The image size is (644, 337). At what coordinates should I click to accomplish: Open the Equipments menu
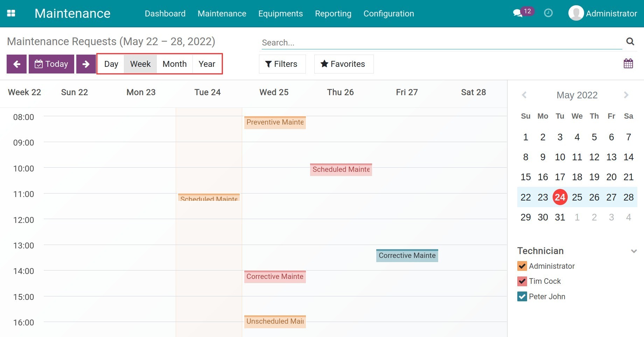(x=280, y=14)
